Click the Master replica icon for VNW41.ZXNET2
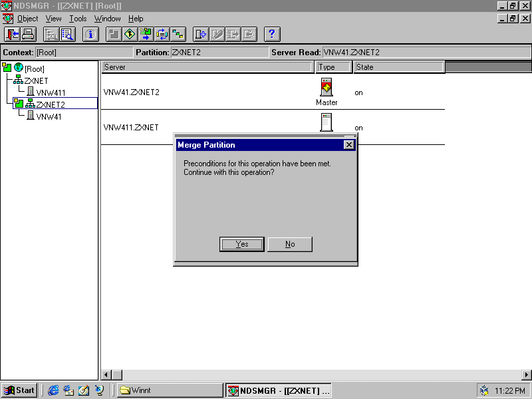Viewport: 532px width, 399px height. click(327, 87)
